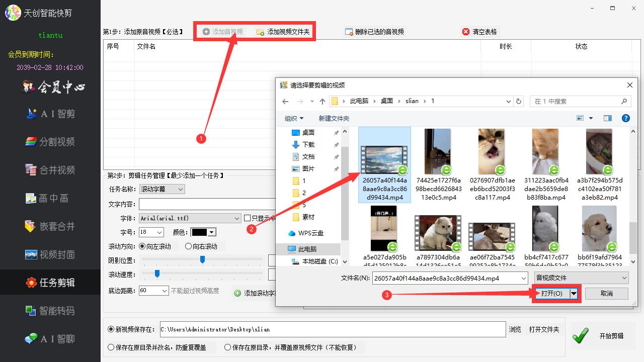
Task: Click the 任务剪辑 flower icon
Action: click(x=31, y=283)
